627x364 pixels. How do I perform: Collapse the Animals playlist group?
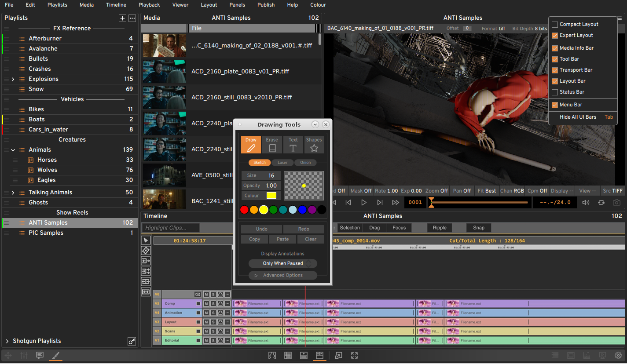coord(12,149)
